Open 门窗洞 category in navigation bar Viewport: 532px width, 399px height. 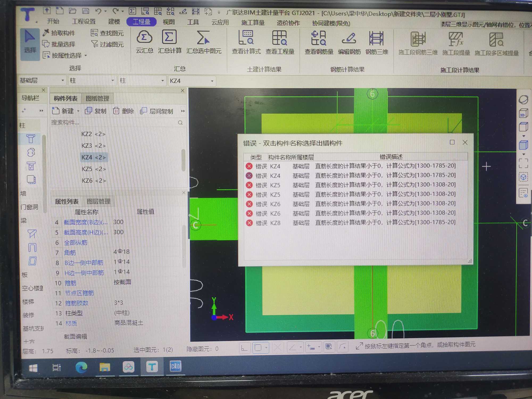(29, 207)
